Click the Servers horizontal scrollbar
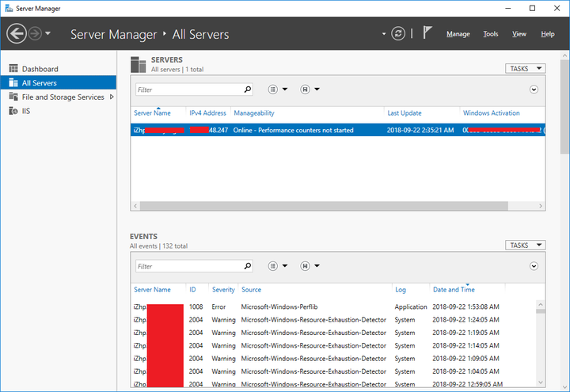570x392 pixels. coord(324,206)
